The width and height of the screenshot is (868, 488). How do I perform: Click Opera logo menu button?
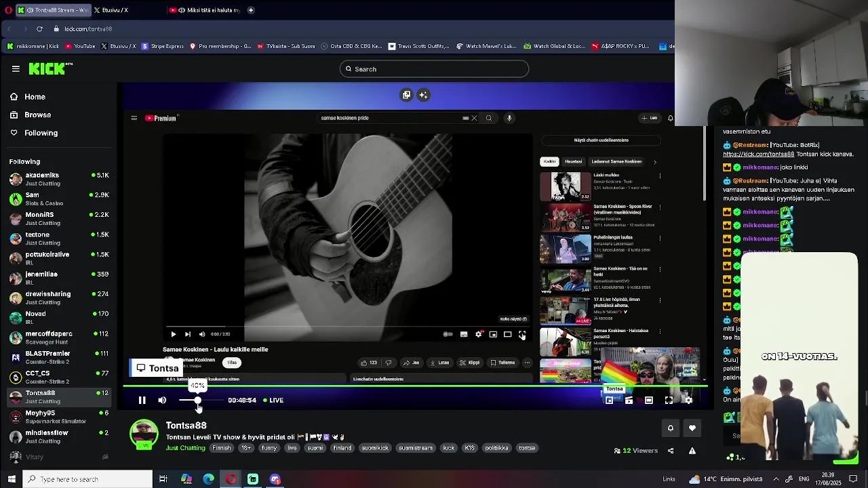click(8, 10)
